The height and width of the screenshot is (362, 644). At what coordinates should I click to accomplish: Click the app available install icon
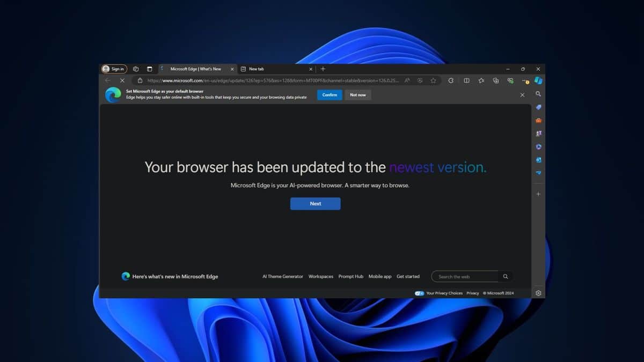pos(420,80)
